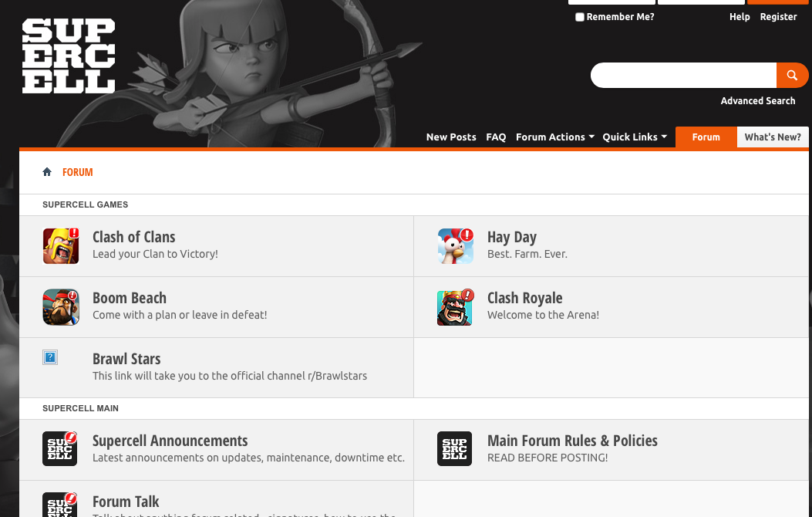Open the Boom Beach forum title
Image resolution: width=812 pixels, height=517 pixels.
click(x=130, y=298)
